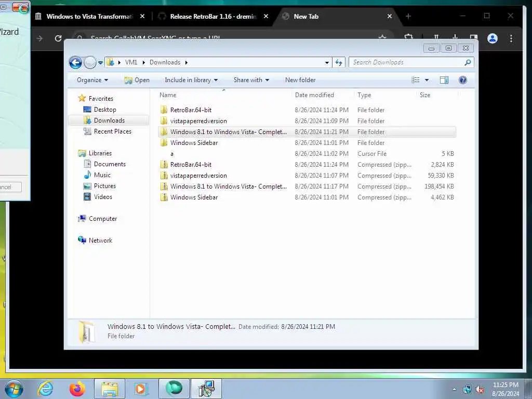Open the browser extensions puzzle icon

point(408,37)
